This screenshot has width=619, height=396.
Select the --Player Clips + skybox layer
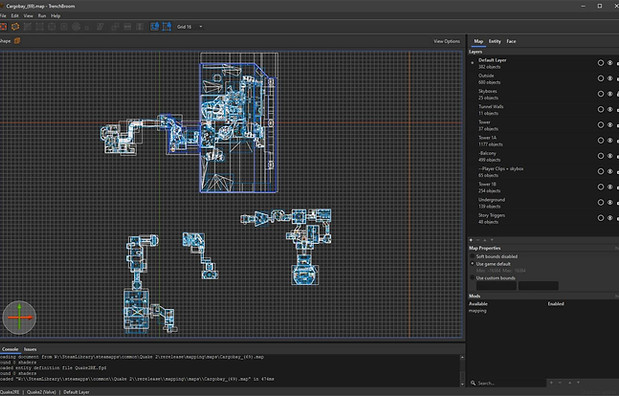[x=543, y=172]
